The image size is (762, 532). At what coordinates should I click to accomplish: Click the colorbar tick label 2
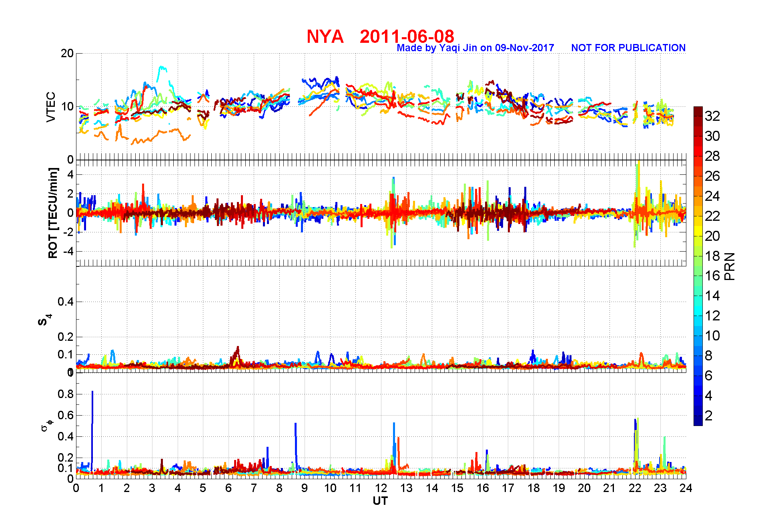[x=708, y=416]
